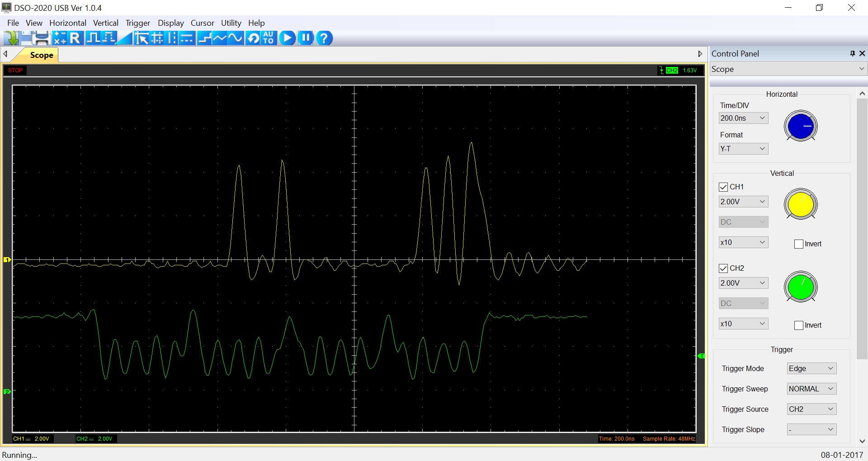Uncheck the CH1 channel checkbox

pos(723,187)
